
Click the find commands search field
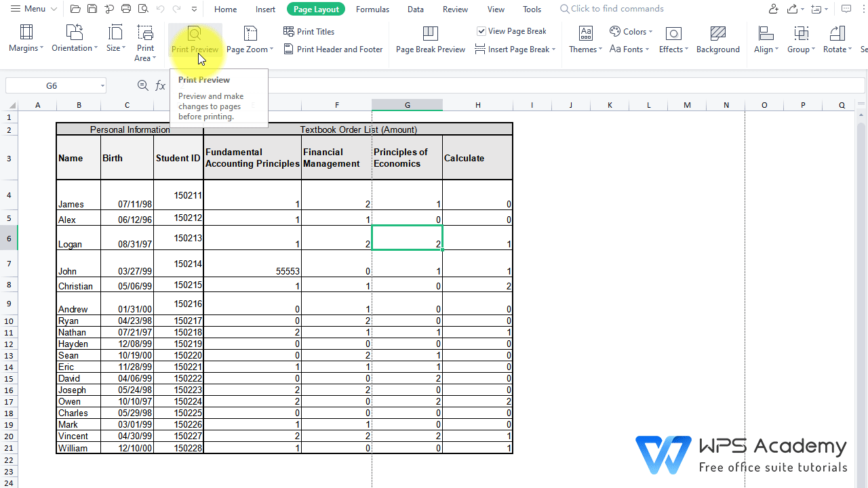[x=612, y=9]
